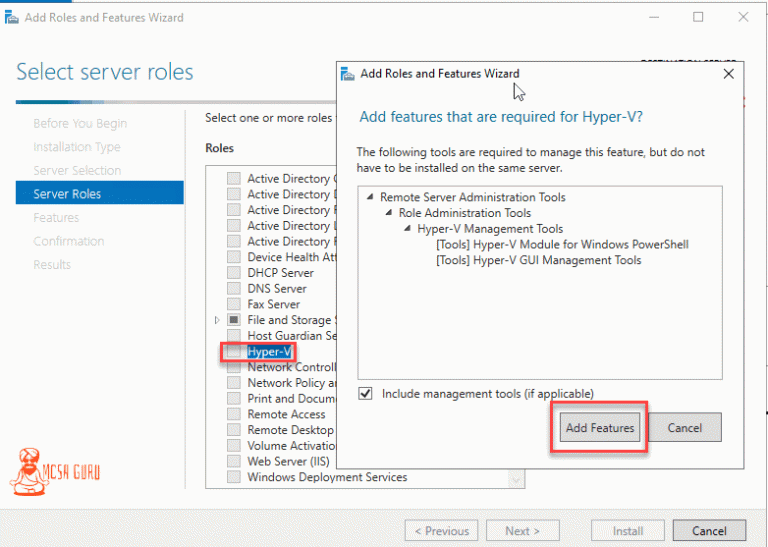Select the Hyper-V role label

269,352
